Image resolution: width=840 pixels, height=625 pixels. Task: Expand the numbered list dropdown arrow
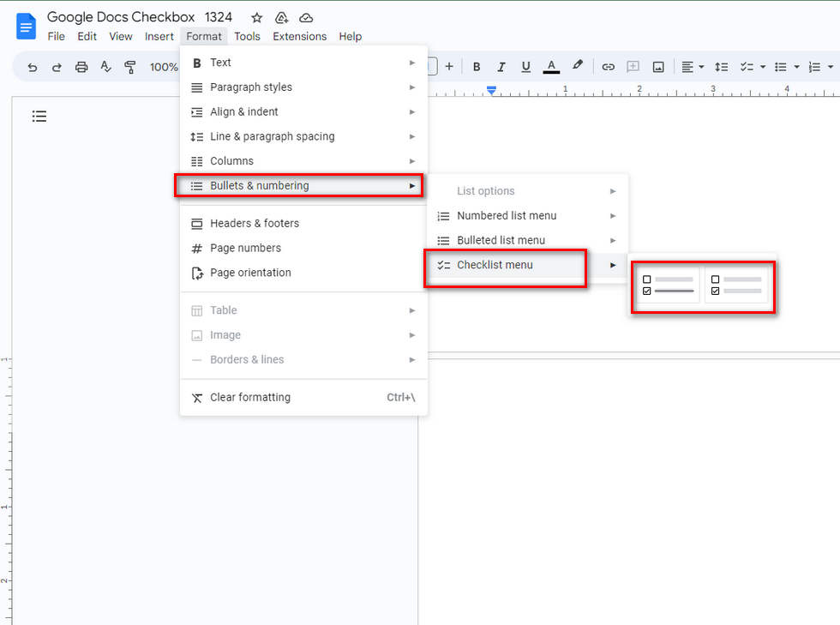831,67
